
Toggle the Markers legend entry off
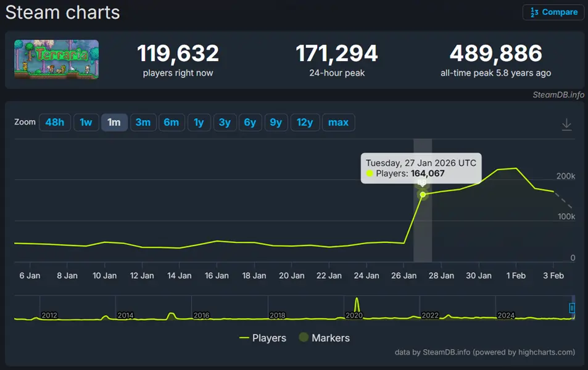point(325,338)
